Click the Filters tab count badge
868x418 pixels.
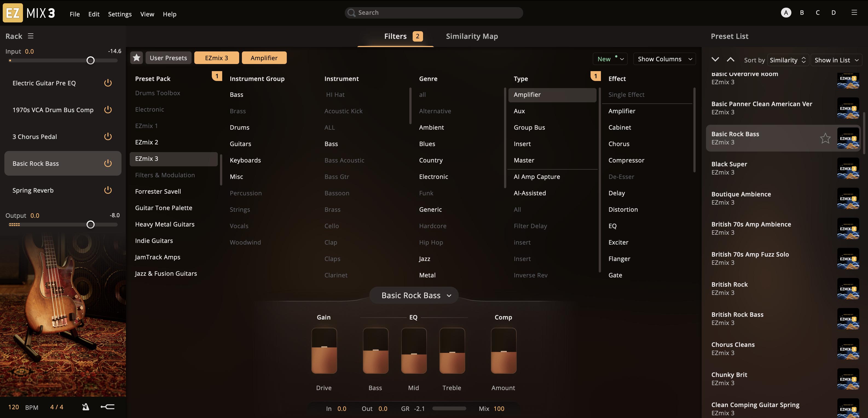[x=418, y=36]
